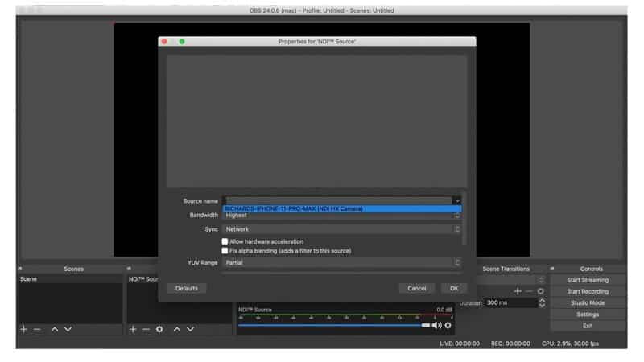The height and width of the screenshot is (362, 644).
Task: Click Start Recording
Action: (588, 291)
